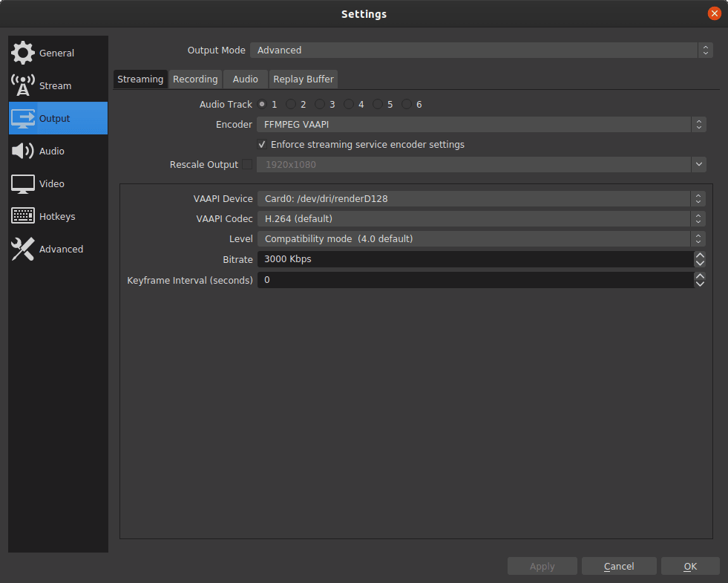Screen dimensions: 728x583
Task: Click the Keyframe Interval input field
Action: (x=476, y=280)
